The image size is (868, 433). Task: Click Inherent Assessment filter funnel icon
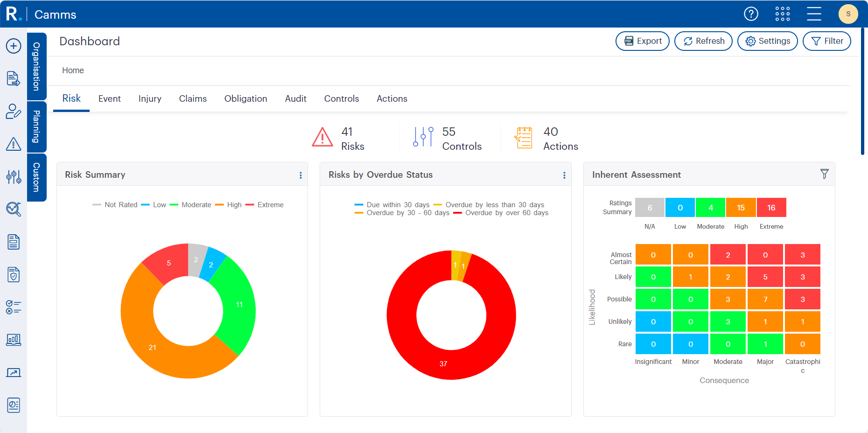825,174
